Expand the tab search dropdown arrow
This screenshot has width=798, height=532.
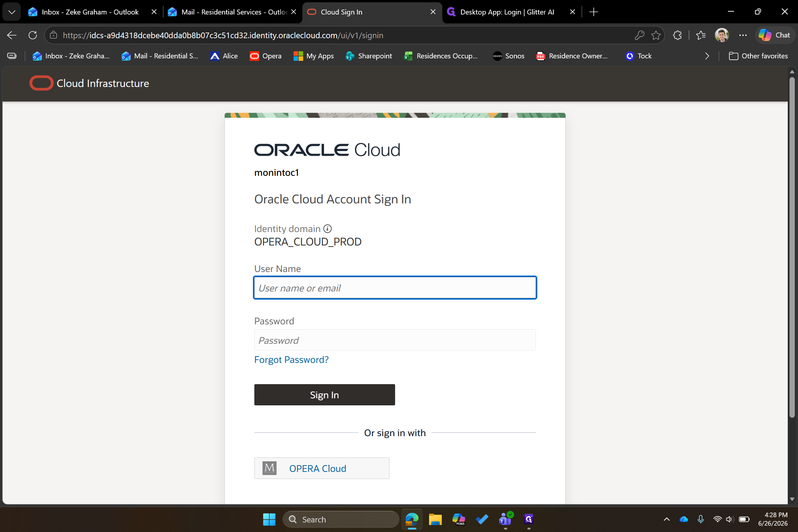tap(12, 12)
